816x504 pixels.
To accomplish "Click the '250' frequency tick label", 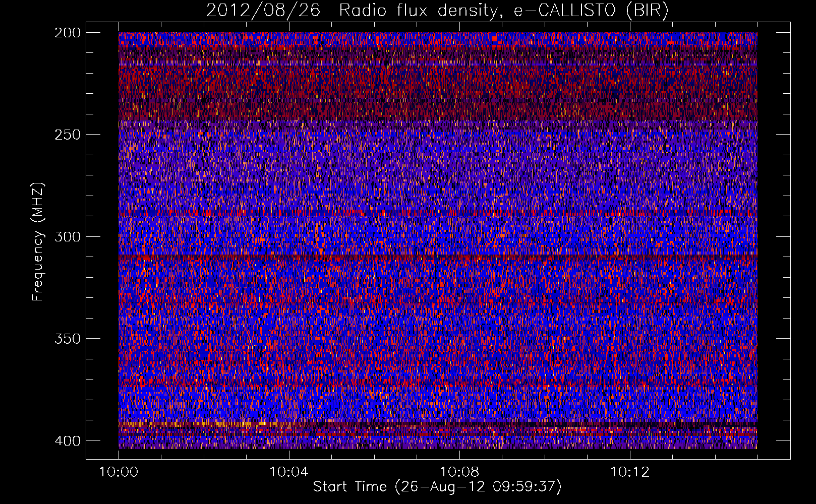I will 67,135.
